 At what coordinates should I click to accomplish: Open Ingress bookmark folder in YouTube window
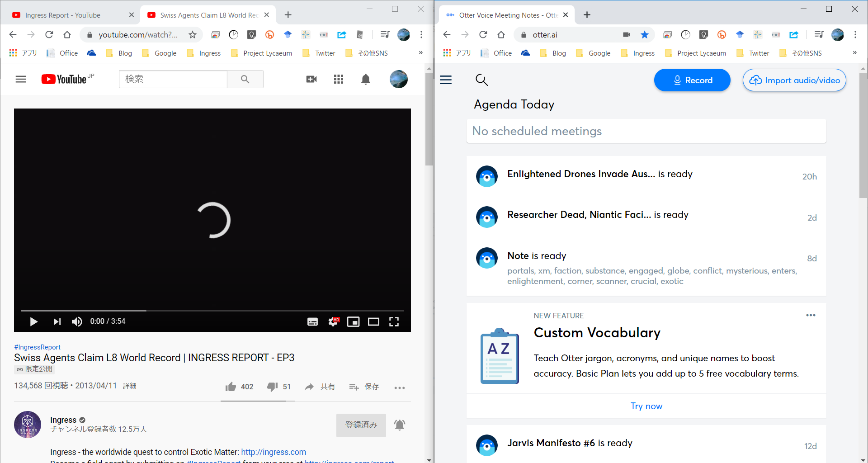204,53
